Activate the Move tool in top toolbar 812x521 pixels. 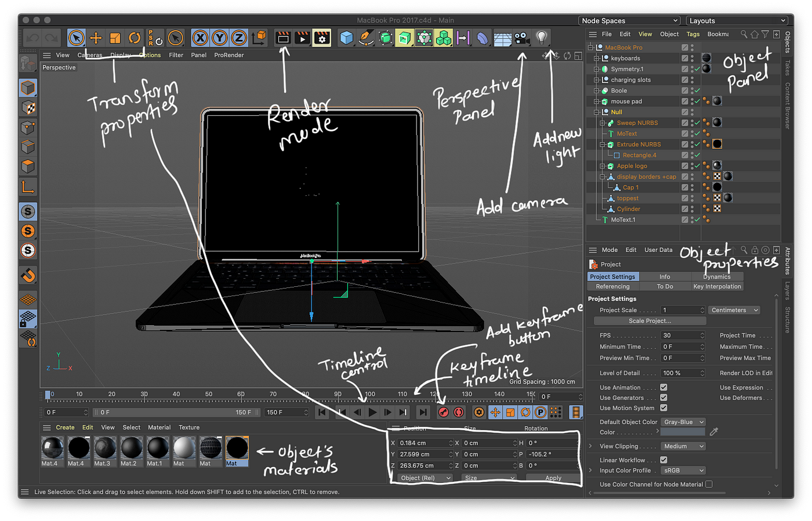[96, 38]
